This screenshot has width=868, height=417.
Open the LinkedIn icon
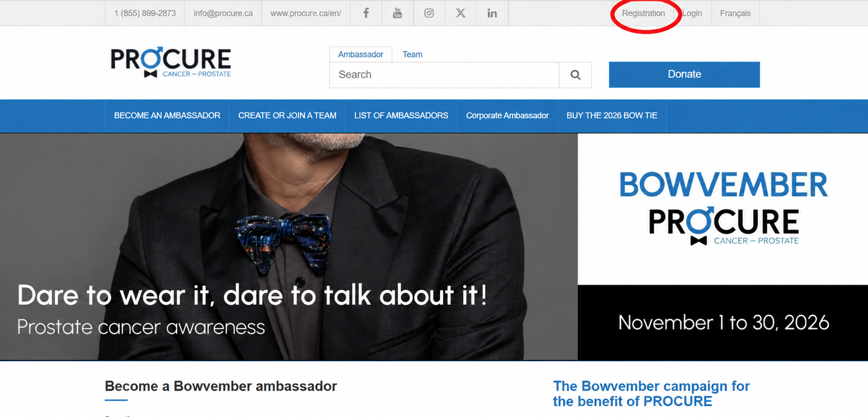pos(492,13)
